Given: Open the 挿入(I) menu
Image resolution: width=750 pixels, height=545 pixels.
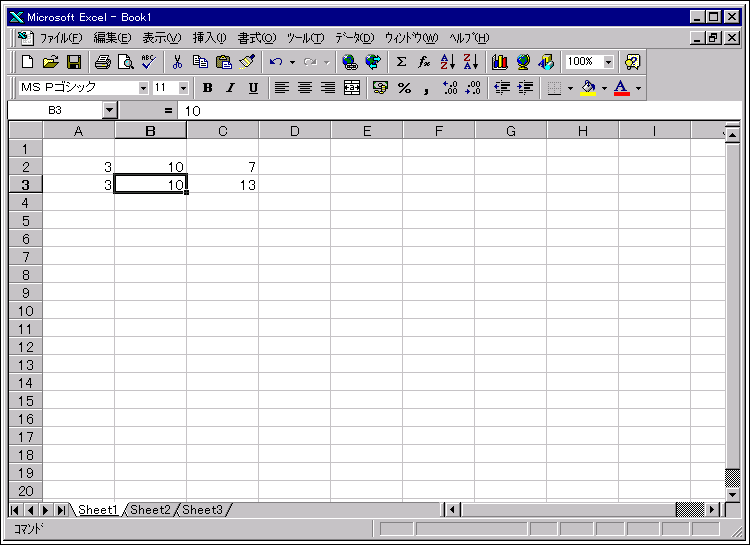Looking at the screenshot, I should 210,37.
